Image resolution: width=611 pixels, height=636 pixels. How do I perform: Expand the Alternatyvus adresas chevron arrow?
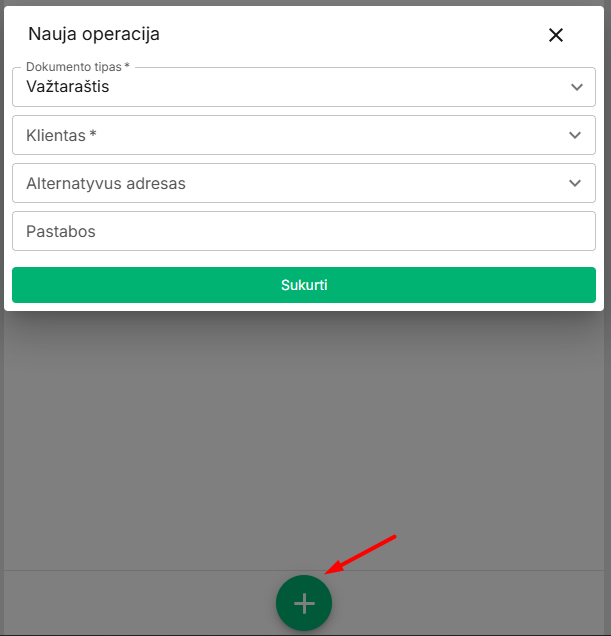[575, 183]
